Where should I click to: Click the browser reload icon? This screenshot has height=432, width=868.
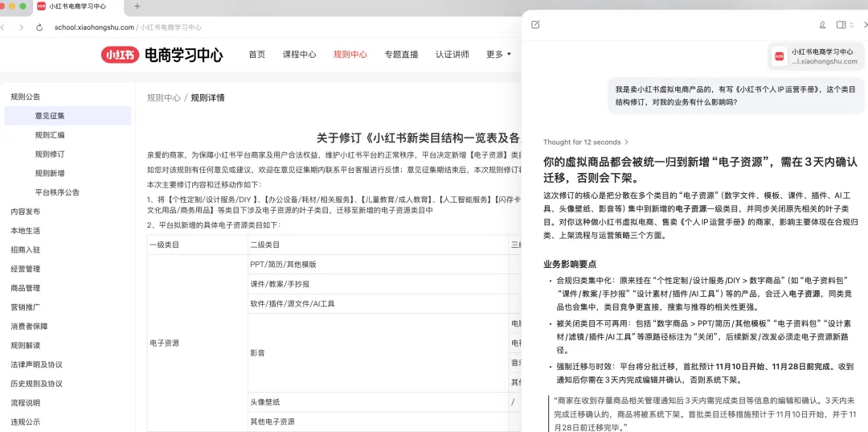(39, 27)
